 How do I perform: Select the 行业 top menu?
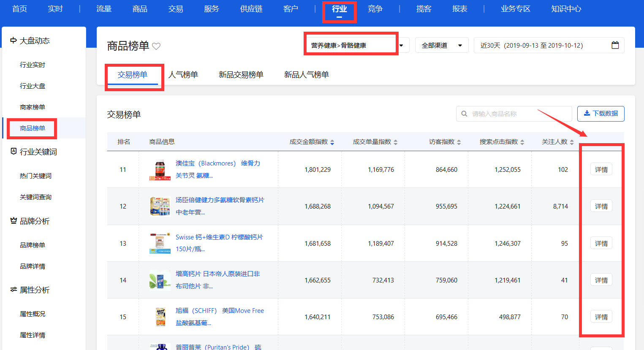[339, 9]
